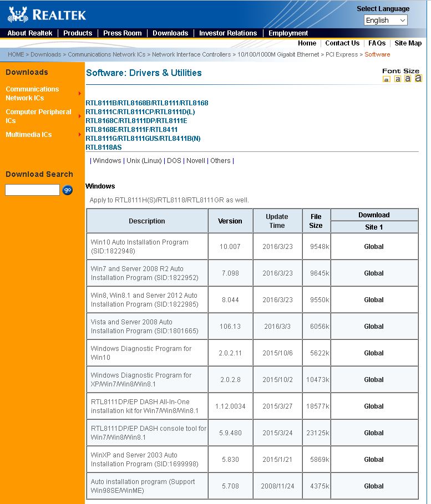The image size is (431, 504).
Task: Select the smallest font size icon
Action: (386, 79)
